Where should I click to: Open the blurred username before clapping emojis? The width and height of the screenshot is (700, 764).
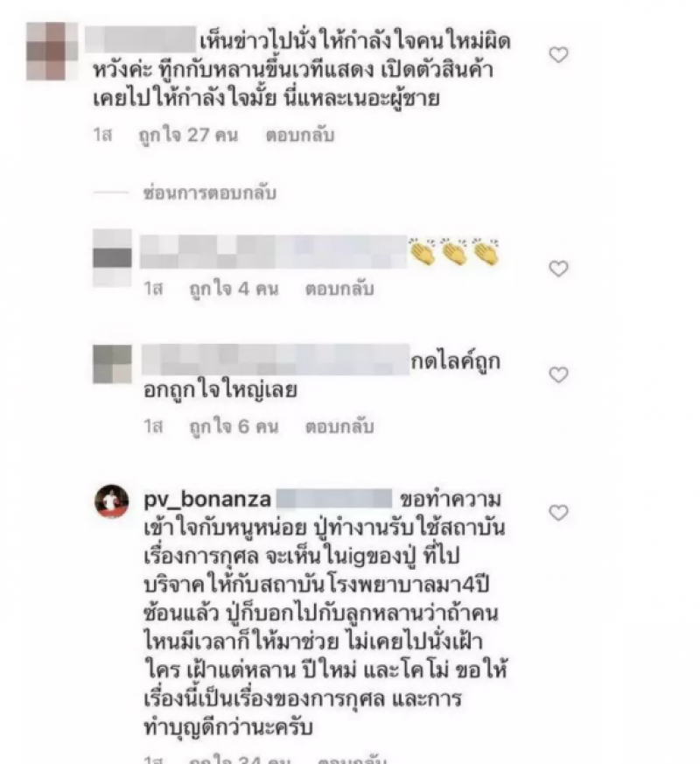click(274, 252)
